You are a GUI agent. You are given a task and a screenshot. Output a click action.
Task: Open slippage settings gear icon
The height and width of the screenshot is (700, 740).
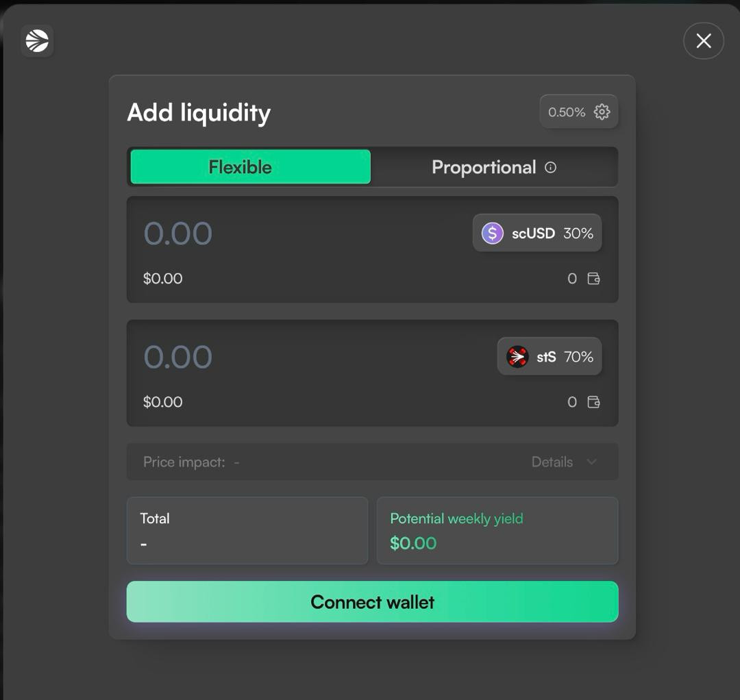(602, 112)
